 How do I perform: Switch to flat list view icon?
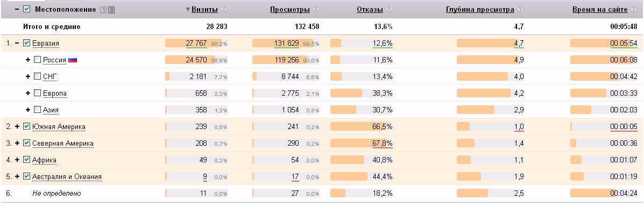pyautogui.click(x=111, y=10)
